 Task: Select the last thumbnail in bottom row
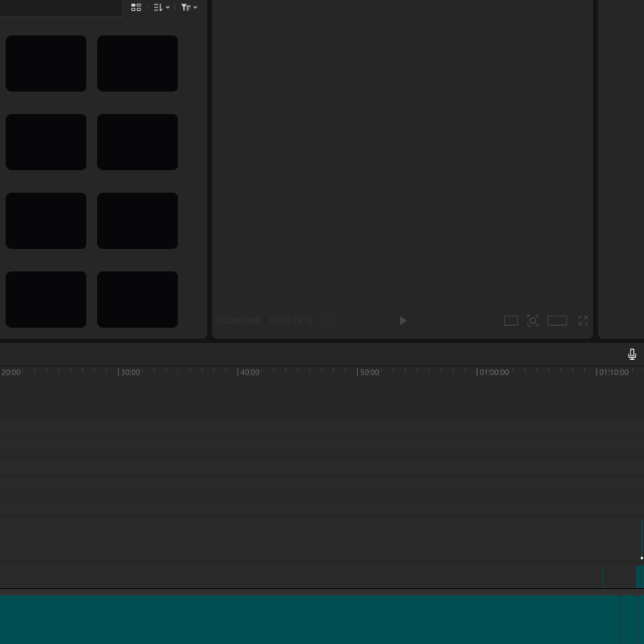pyautogui.click(x=137, y=299)
